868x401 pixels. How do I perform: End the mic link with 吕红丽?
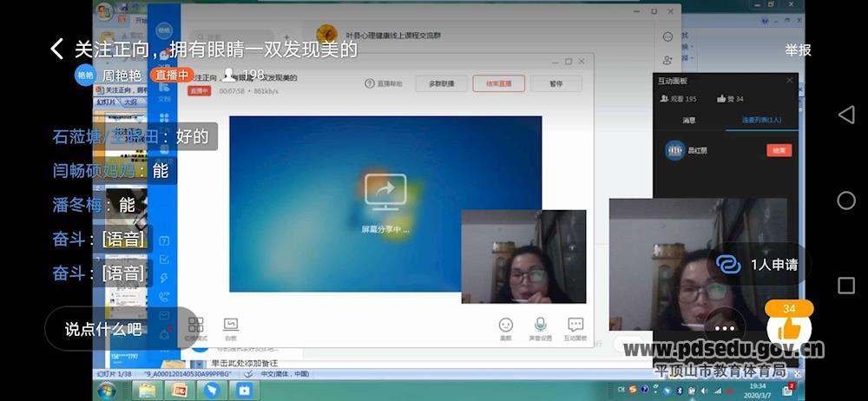779,150
